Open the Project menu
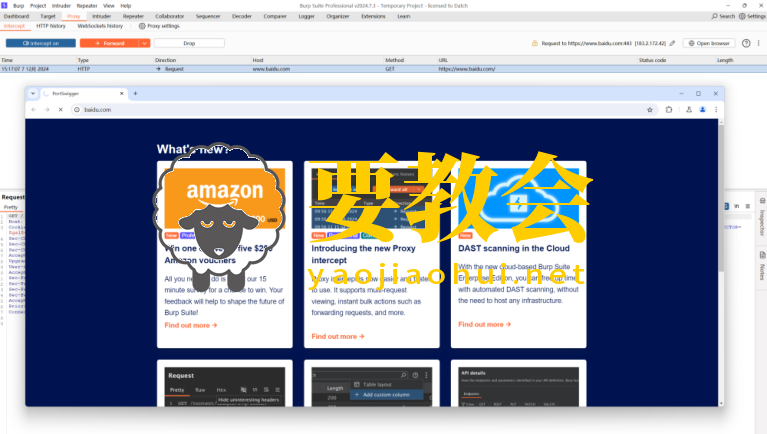767x434 pixels. coord(38,6)
